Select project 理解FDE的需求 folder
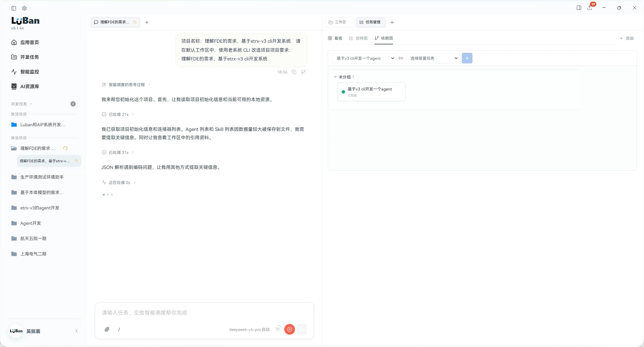644x347 pixels. point(38,148)
